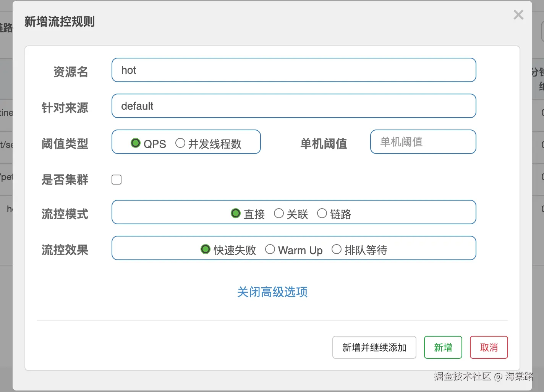Screen dimensions: 544x392
Task: Collapse advanced options via 关闭高级选项
Action: pyautogui.click(x=272, y=292)
